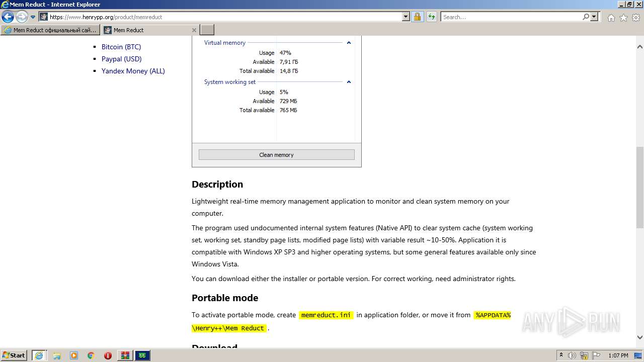Launch Chrome from the taskbar

pos(91,355)
